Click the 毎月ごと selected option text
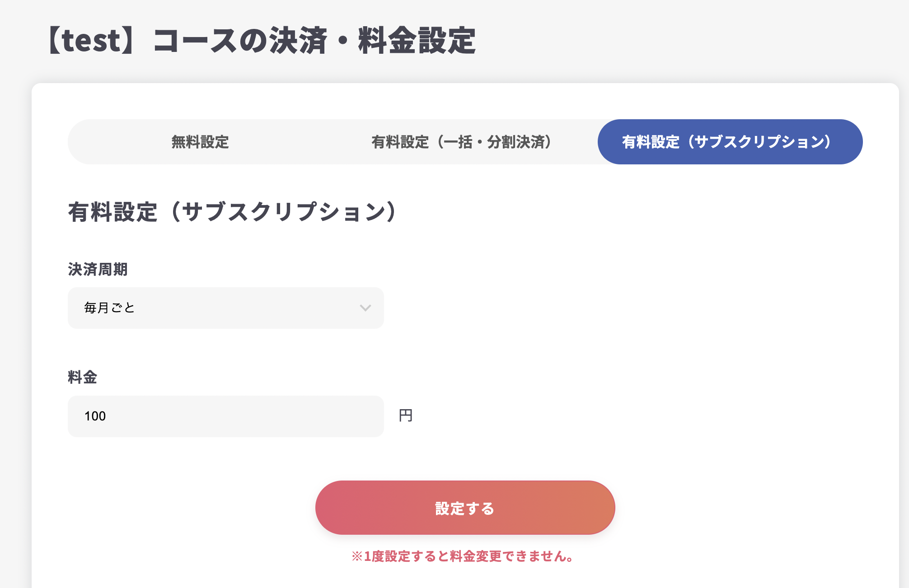The image size is (909, 588). point(109,308)
